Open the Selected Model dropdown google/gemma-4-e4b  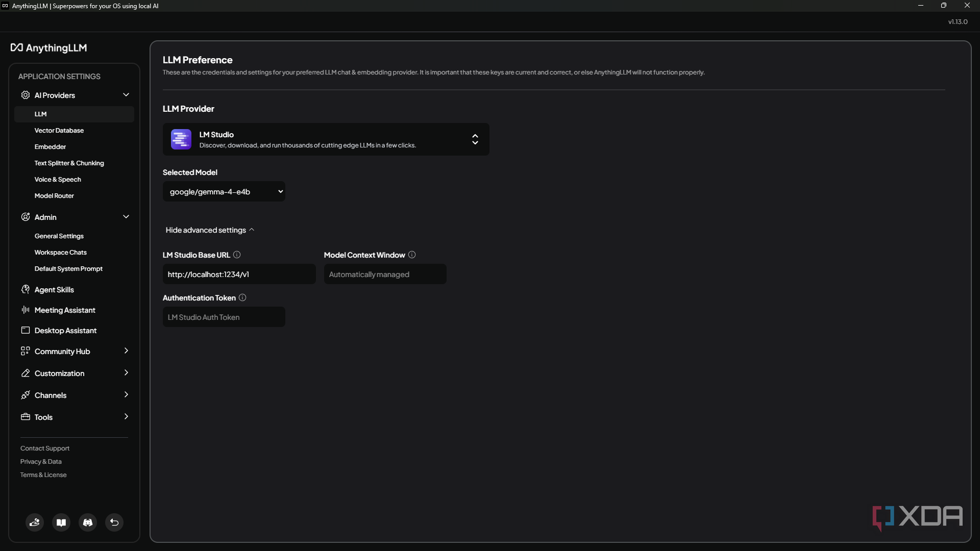224,192
